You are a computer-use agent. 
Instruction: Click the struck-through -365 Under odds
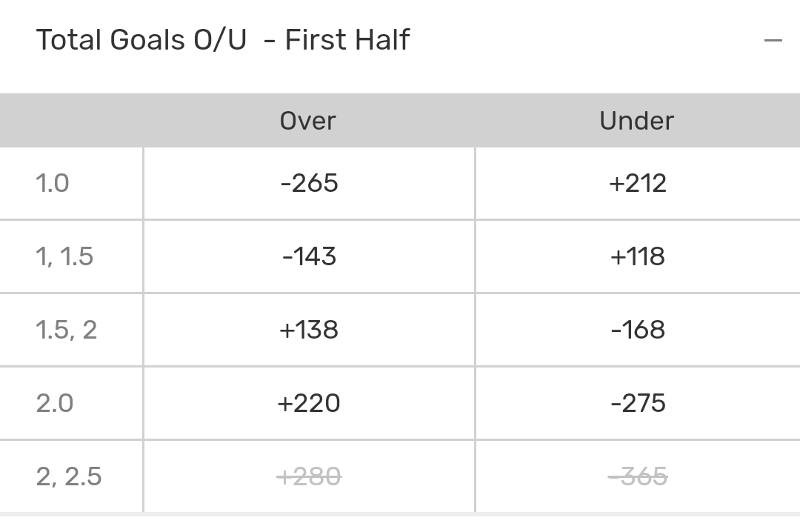coord(637,476)
